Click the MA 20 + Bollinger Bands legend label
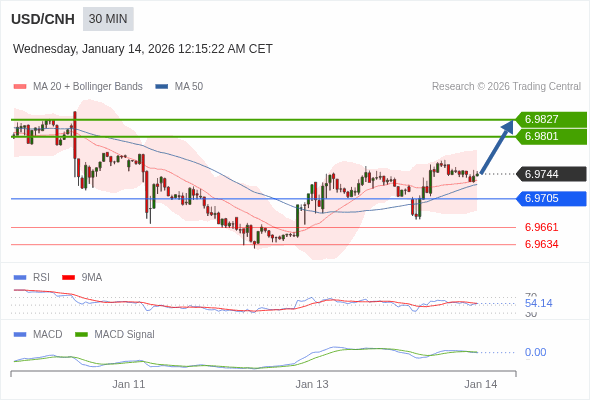Viewport: 590px width, 400px height. [88, 87]
